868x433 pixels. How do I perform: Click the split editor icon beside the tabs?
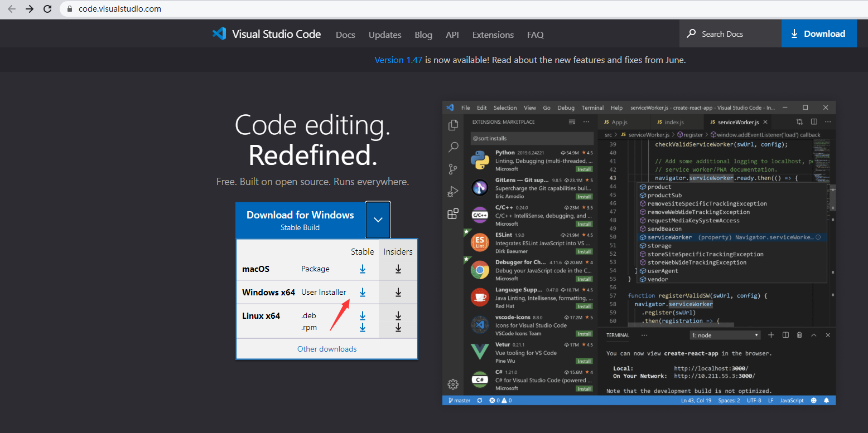[814, 122]
